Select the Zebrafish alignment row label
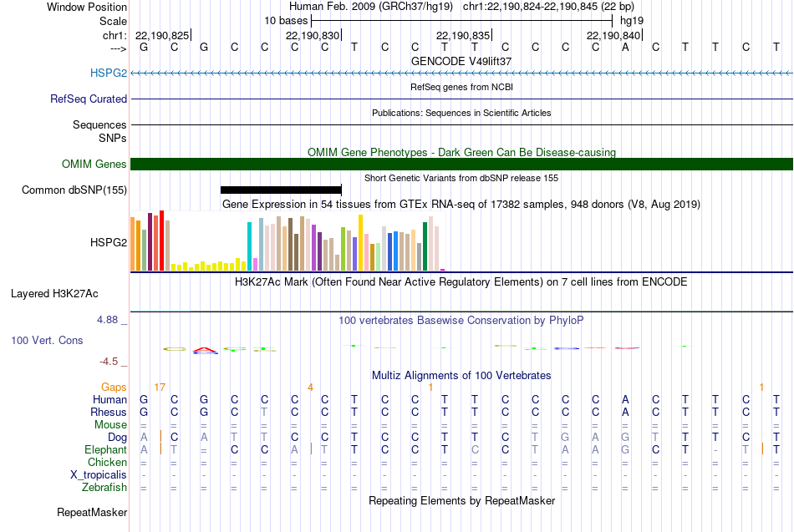Screen dimensions: 794x532 coord(104,487)
